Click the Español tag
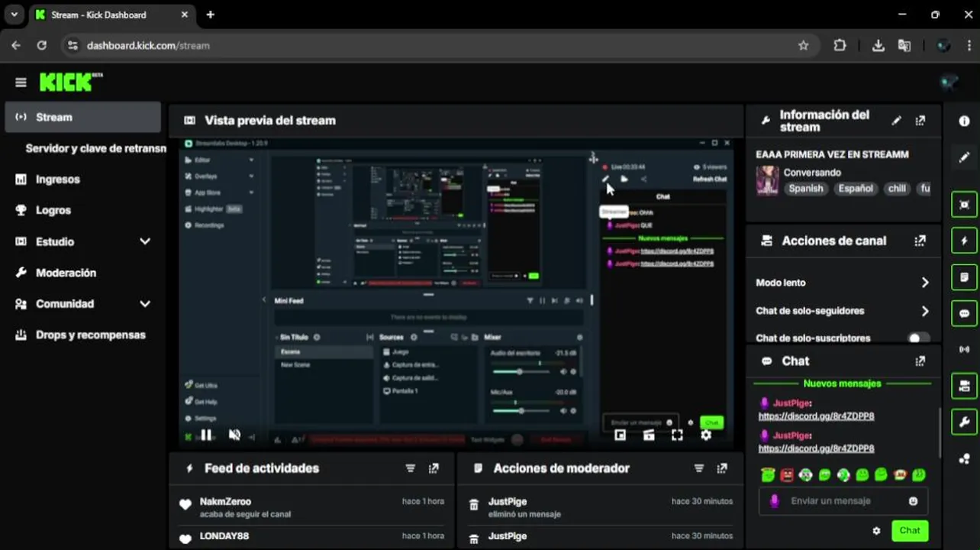The height and width of the screenshot is (550, 980). 856,189
